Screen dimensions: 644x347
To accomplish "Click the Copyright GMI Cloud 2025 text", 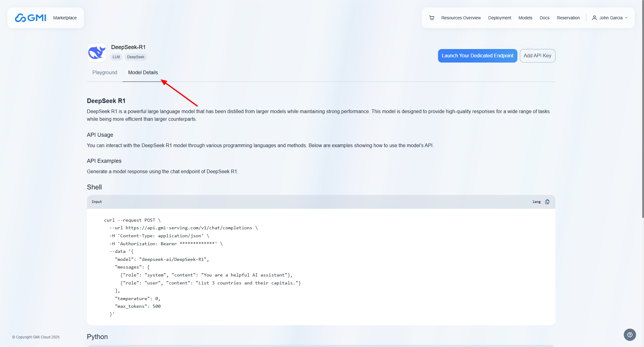I will (x=36, y=337).
